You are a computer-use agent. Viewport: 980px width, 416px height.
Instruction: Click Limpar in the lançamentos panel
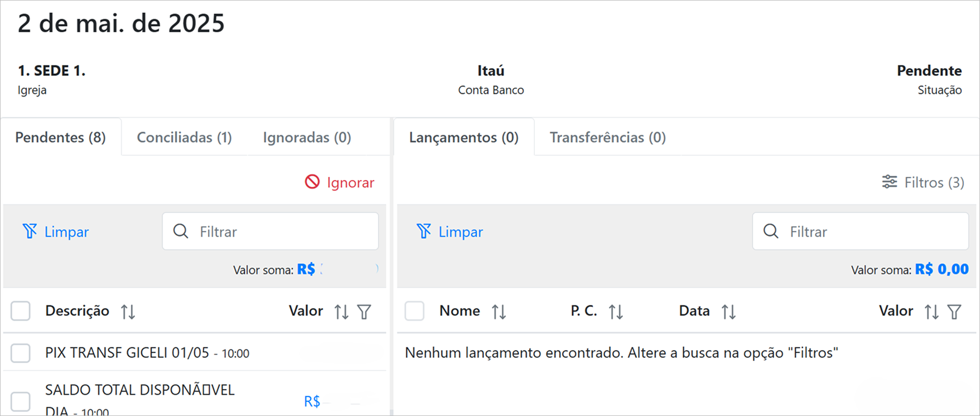[450, 231]
